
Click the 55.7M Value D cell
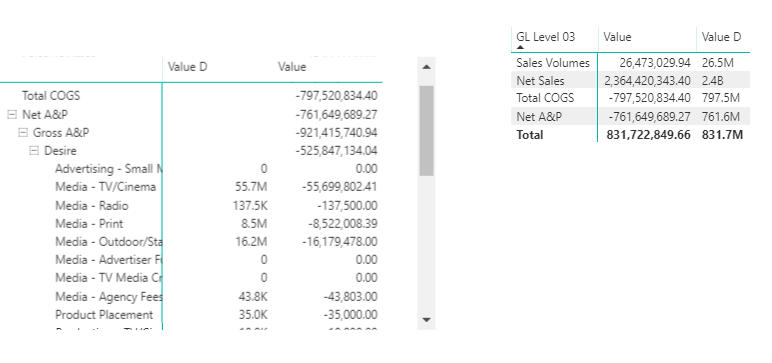point(252,187)
